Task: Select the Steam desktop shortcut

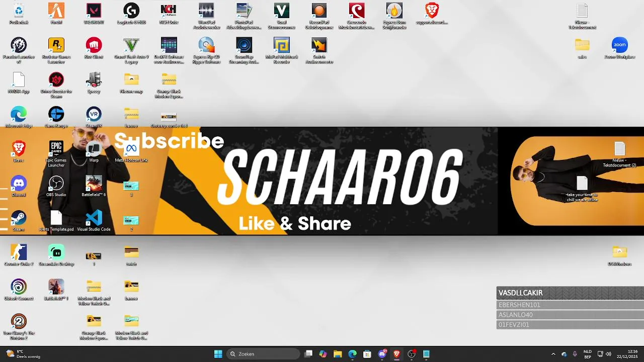Action: (x=19, y=221)
